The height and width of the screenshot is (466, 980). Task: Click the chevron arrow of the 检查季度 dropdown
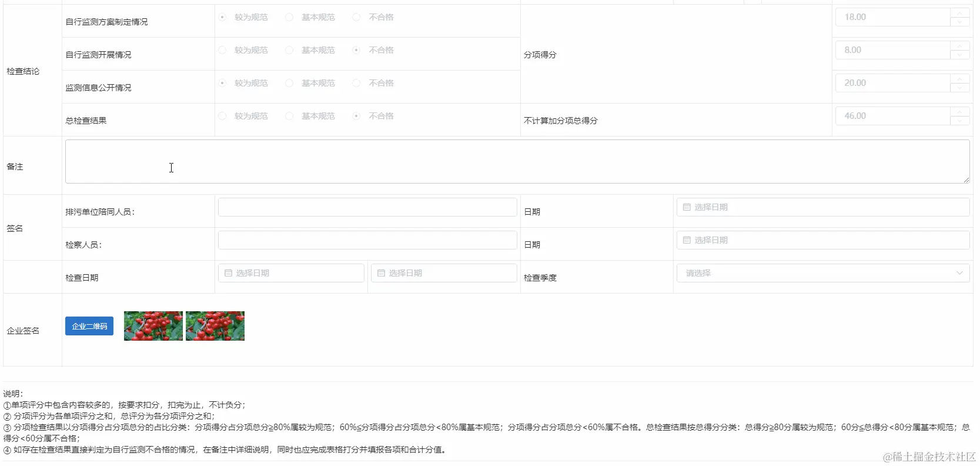(x=959, y=273)
